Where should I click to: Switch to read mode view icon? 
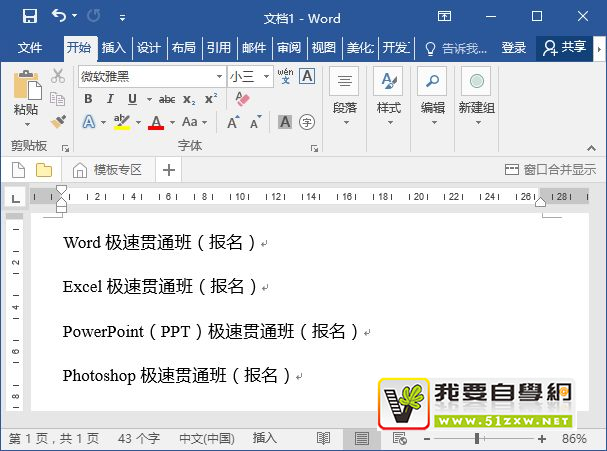pos(323,439)
